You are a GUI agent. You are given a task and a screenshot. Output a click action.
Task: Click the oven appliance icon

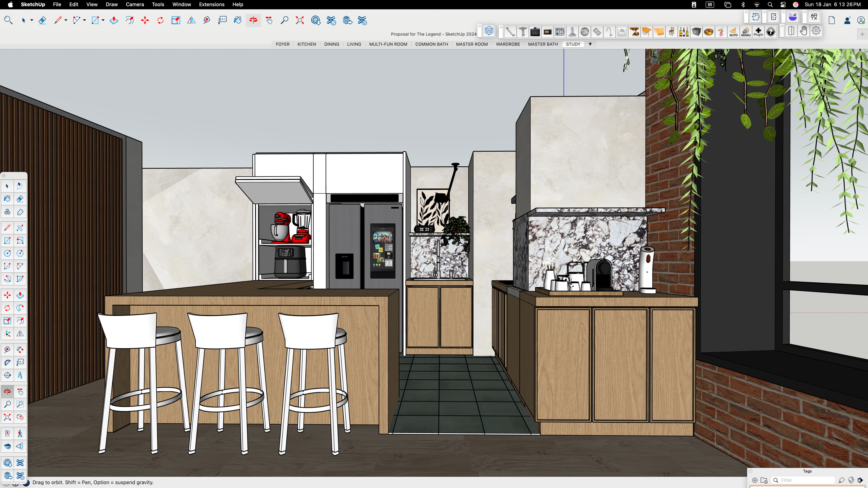tap(535, 32)
